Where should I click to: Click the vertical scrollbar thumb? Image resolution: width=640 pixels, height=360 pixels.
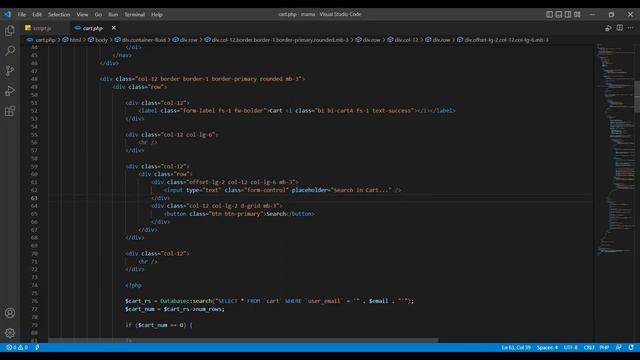[x=637, y=96]
